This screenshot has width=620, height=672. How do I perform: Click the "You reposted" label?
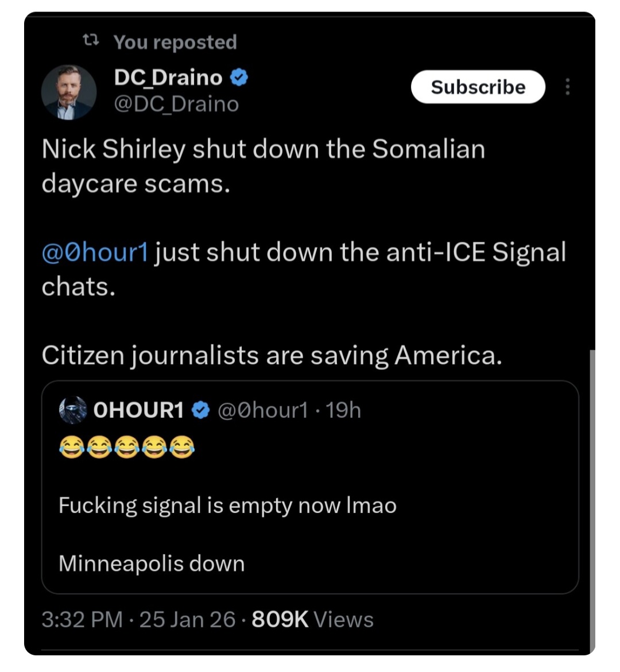[175, 42]
